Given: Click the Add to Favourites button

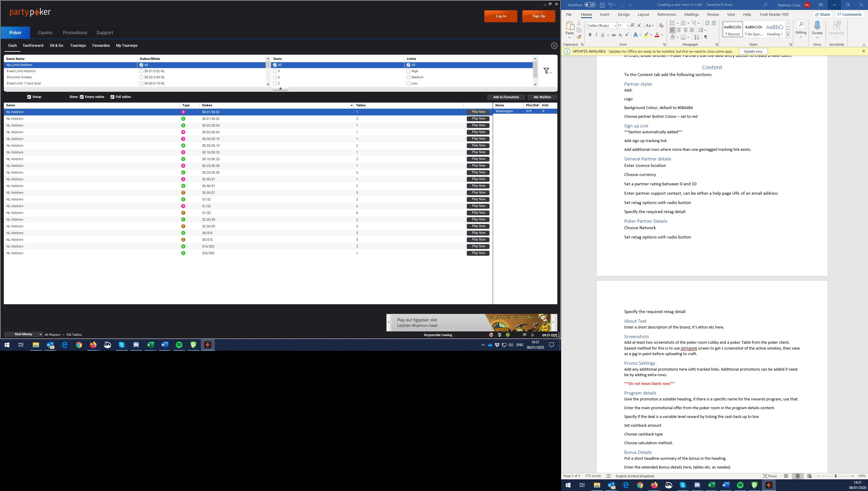Looking at the screenshot, I should point(506,96).
